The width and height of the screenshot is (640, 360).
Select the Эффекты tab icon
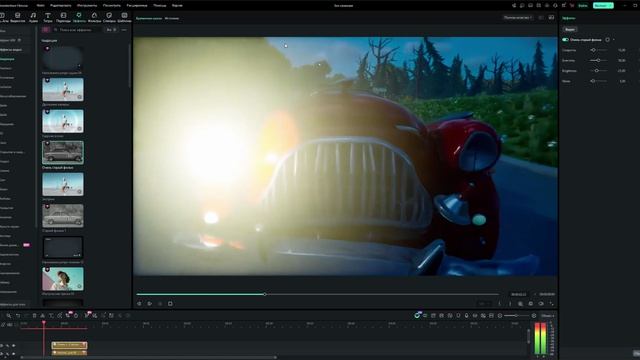point(79,17)
